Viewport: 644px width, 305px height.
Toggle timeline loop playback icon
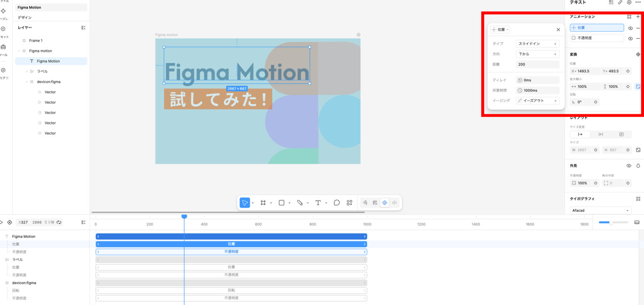coord(59,222)
